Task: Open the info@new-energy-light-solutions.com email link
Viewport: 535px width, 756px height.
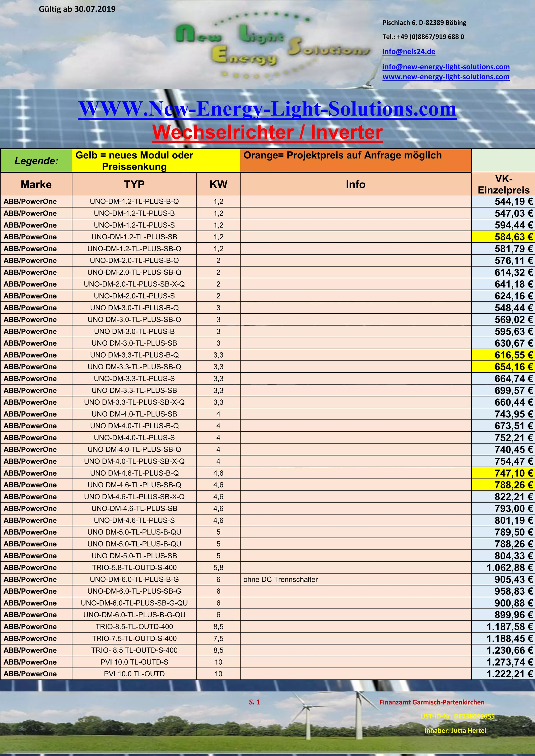Action: coord(446,67)
